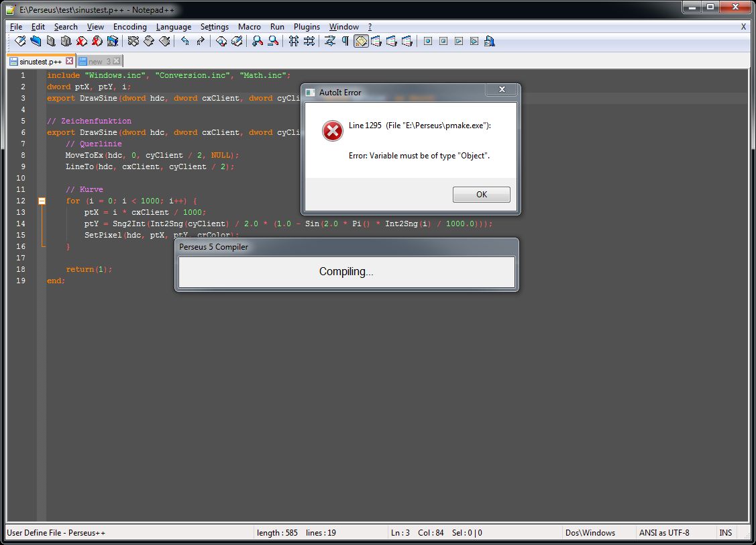Toggle the Show All Characters pilcrow button
Screen dimensions: 756x545
click(345, 42)
